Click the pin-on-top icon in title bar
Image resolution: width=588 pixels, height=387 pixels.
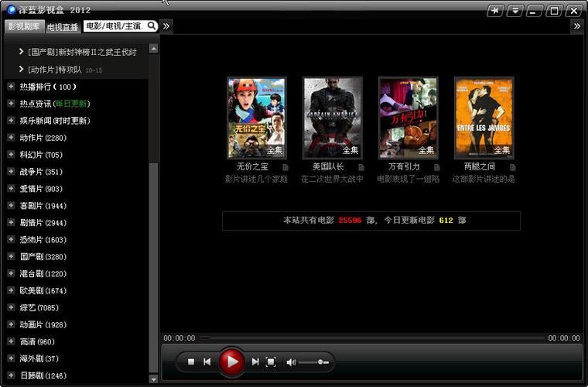(495, 11)
